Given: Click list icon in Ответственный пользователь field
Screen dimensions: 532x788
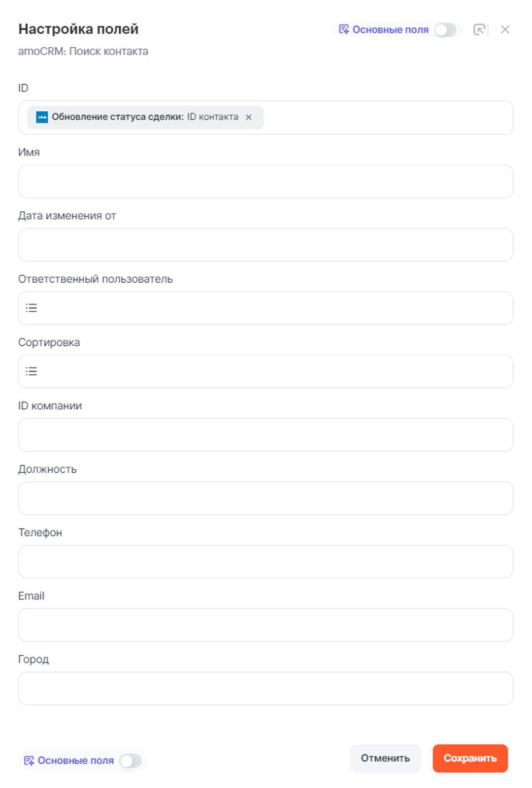Looking at the screenshot, I should [x=32, y=308].
